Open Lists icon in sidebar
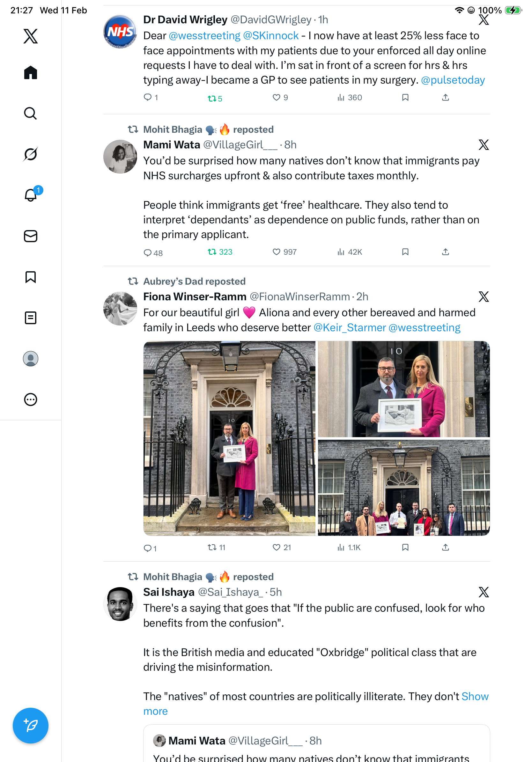 (x=31, y=317)
